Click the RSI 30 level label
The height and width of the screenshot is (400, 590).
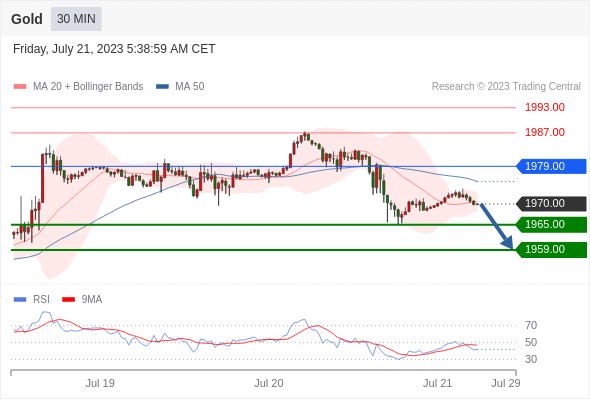(x=531, y=359)
